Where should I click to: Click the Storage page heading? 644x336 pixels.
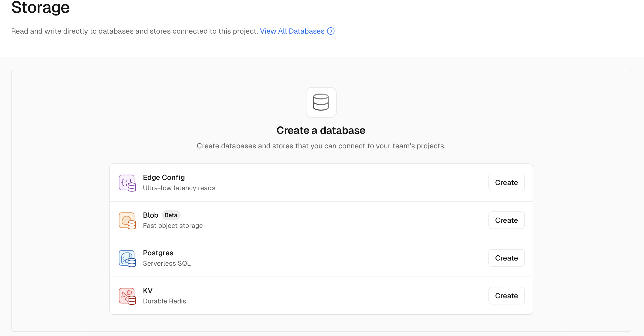click(x=41, y=7)
